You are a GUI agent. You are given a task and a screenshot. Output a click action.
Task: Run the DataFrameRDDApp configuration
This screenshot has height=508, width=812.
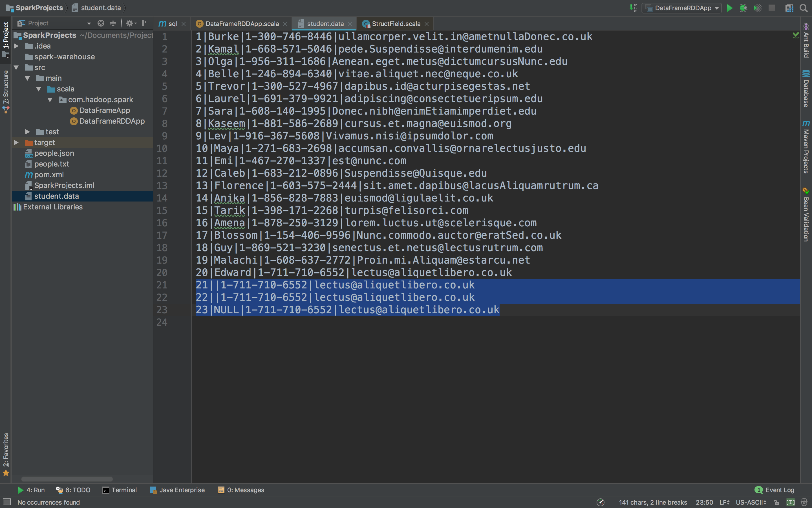pyautogui.click(x=729, y=8)
